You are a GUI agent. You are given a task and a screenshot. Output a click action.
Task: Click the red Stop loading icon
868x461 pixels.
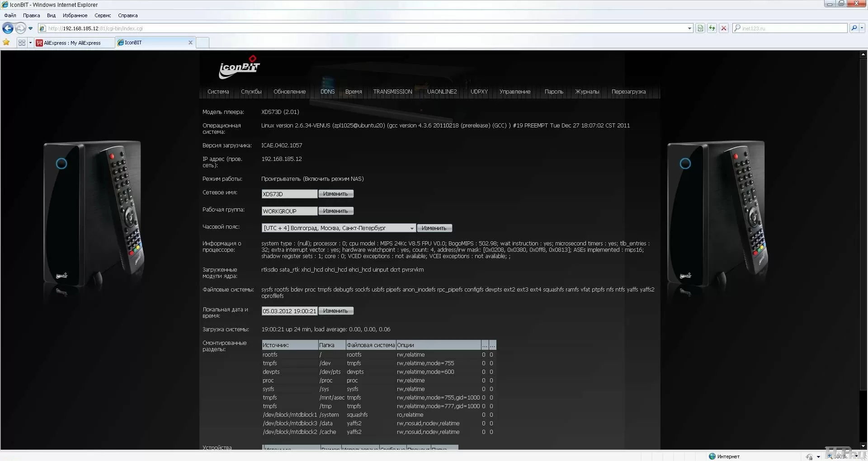[724, 28]
